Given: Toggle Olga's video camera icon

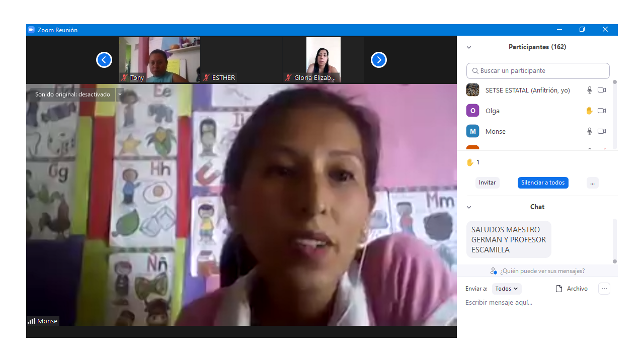Looking at the screenshot, I should 601,111.
